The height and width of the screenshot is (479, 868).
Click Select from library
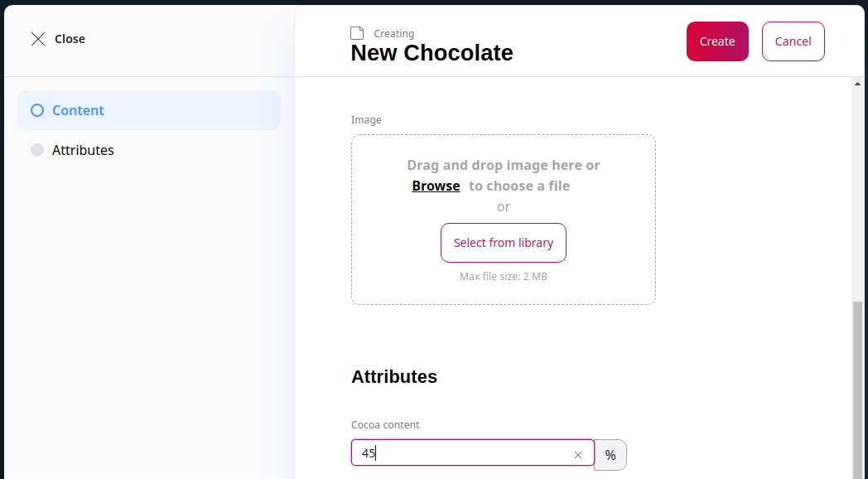pyautogui.click(x=503, y=243)
